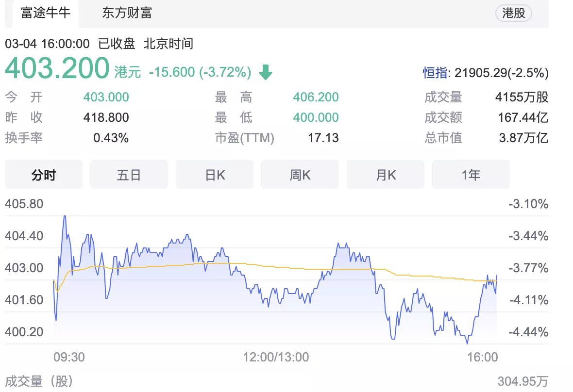Image resolution: width=573 pixels, height=392 pixels.
Task: View the 月K monthly chart
Action: click(385, 175)
